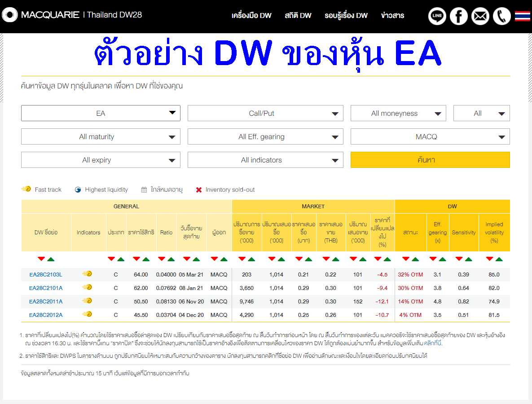This screenshot has height=404, width=532.
Task: Click Fast track icon for EA28C2012A
Action: [87, 314]
